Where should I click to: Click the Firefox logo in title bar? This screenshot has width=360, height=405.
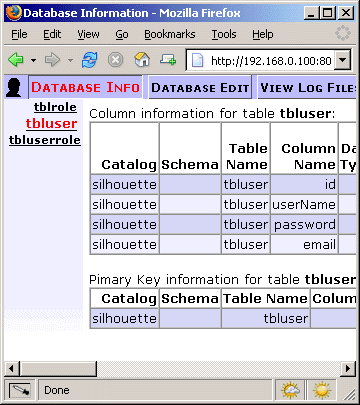click(x=14, y=13)
